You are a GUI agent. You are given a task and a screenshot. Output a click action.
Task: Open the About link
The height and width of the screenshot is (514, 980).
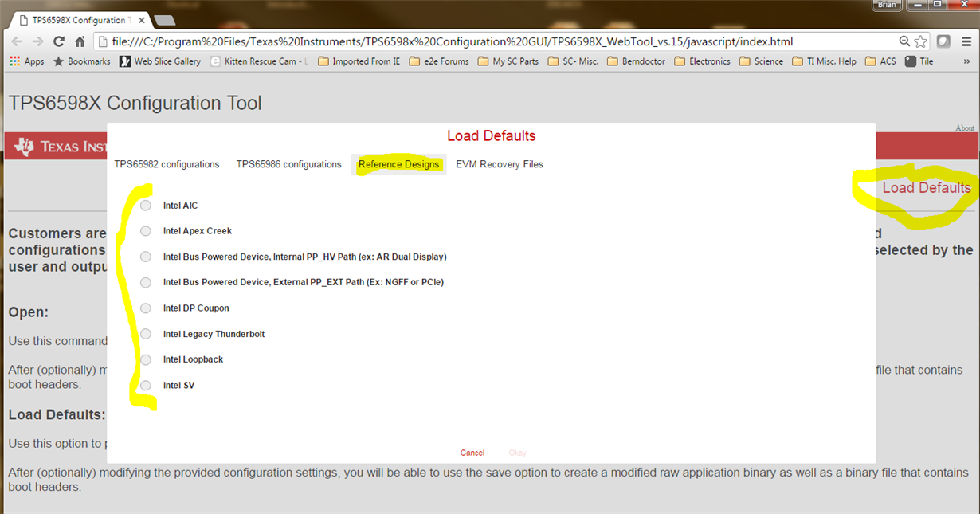[965, 128]
